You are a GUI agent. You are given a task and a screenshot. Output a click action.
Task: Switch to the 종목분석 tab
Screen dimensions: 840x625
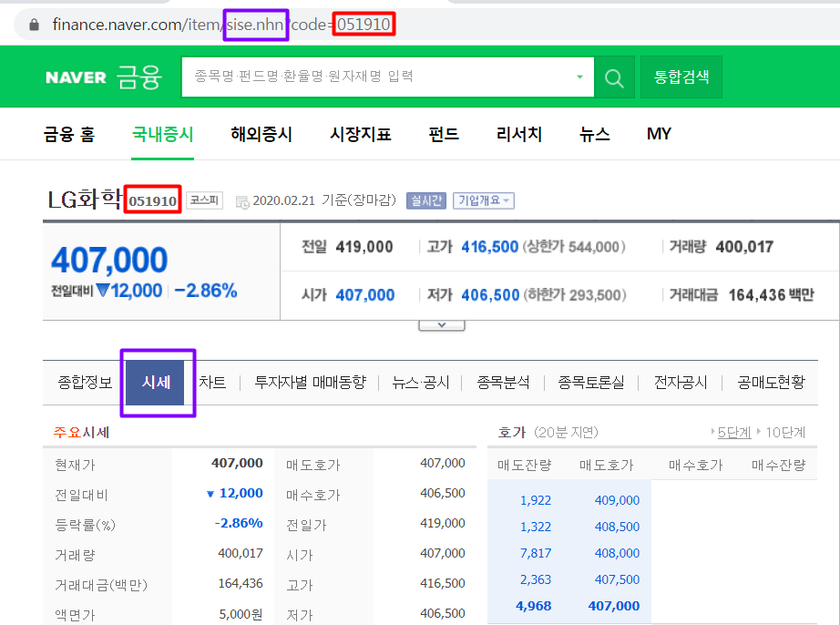pyautogui.click(x=503, y=383)
